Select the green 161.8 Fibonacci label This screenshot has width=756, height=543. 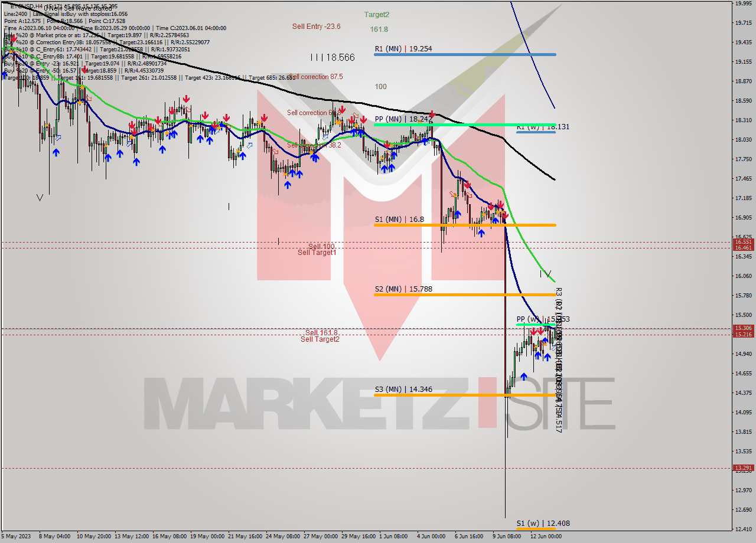(x=379, y=30)
